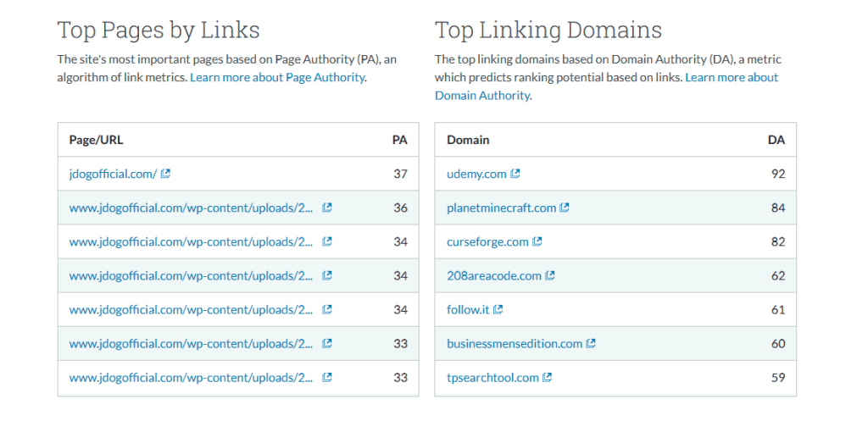Click external link icon beside tpsearchtool.com
Viewport: 868px width, 421px height.
[x=548, y=377]
